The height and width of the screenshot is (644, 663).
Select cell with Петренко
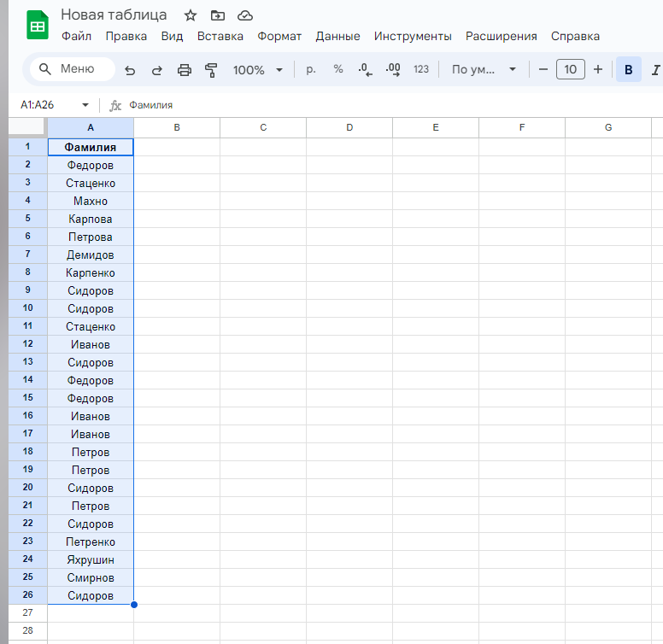click(x=91, y=542)
